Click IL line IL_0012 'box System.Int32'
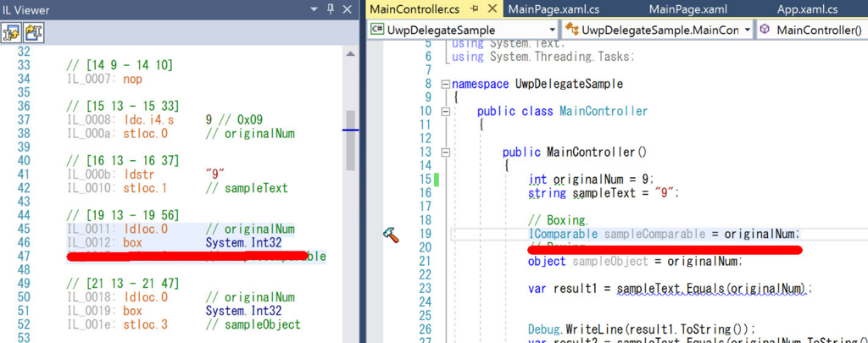The height and width of the screenshot is (343, 868). pos(175,242)
